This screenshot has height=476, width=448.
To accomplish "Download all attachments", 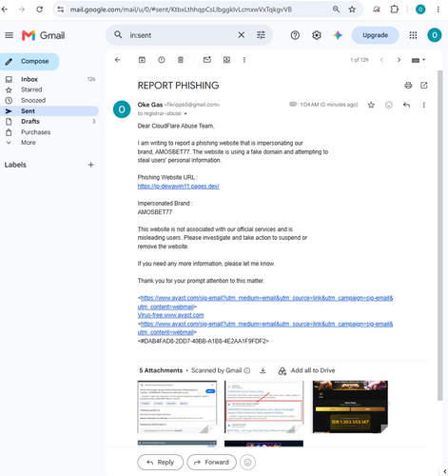I will pyautogui.click(x=263, y=370).
